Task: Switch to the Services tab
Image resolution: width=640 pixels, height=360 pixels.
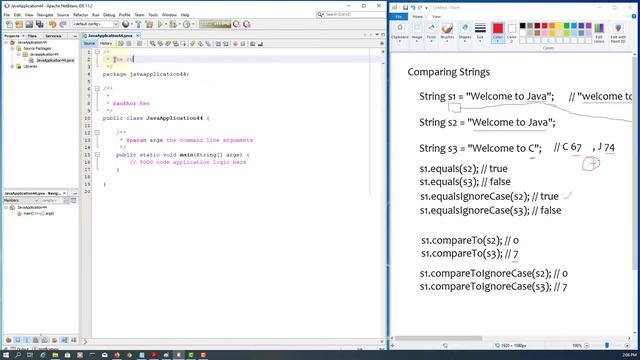Action: (x=53, y=36)
